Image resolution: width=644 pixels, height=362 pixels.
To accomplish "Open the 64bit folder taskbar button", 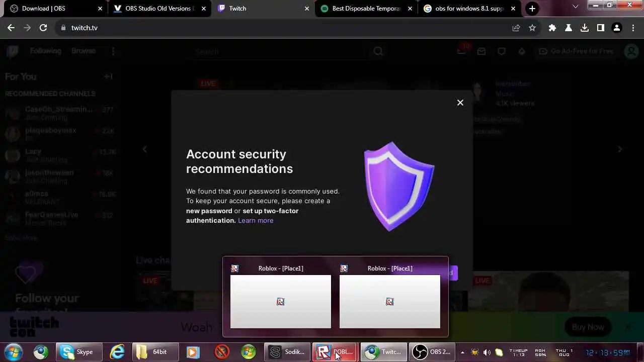I will pos(155,352).
